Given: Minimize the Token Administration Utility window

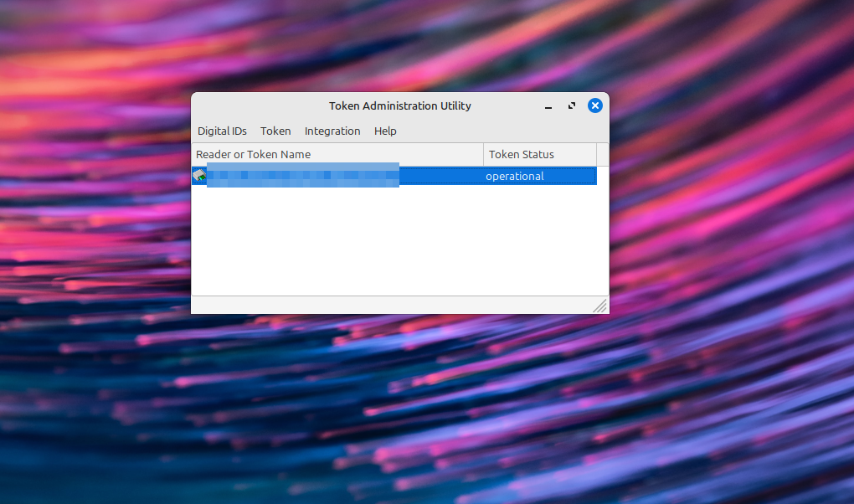Looking at the screenshot, I should click(x=548, y=106).
